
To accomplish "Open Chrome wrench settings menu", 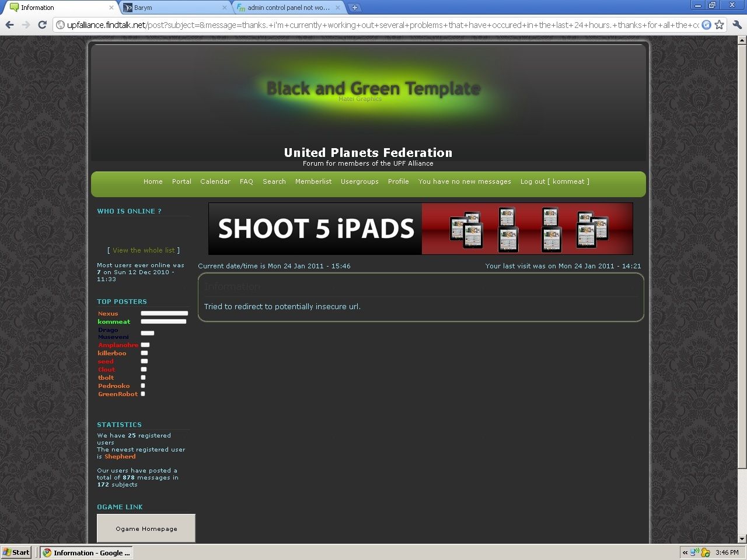I will click(737, 24).
